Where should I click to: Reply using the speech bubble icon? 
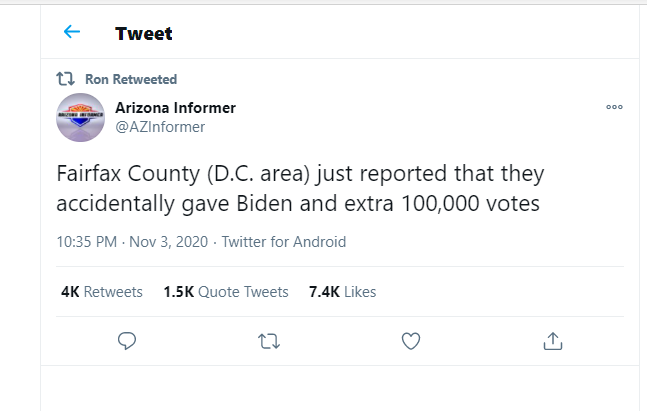(x=127, y=341)
